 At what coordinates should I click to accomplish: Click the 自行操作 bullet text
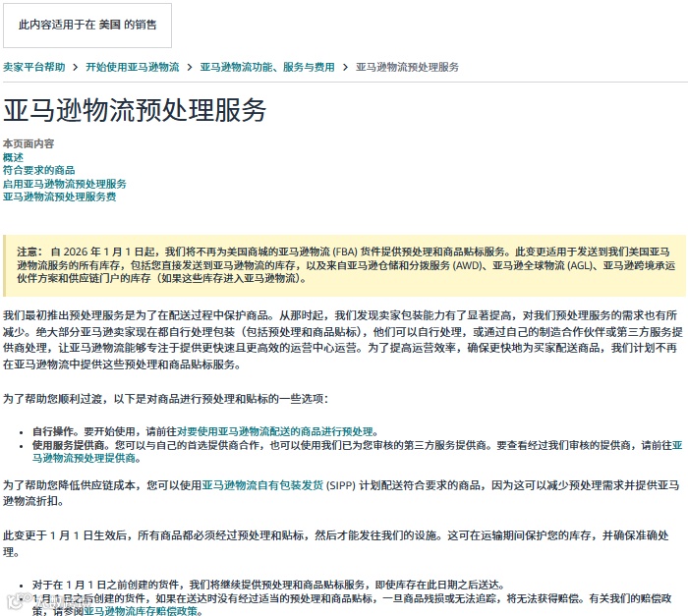tap(53, 431)
